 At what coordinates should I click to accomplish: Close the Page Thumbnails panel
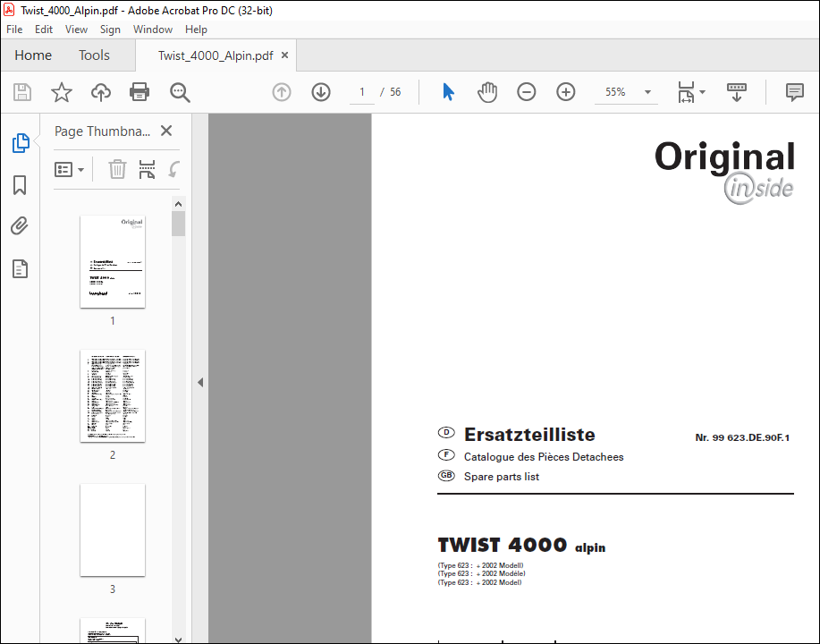(x=166, y=131)
